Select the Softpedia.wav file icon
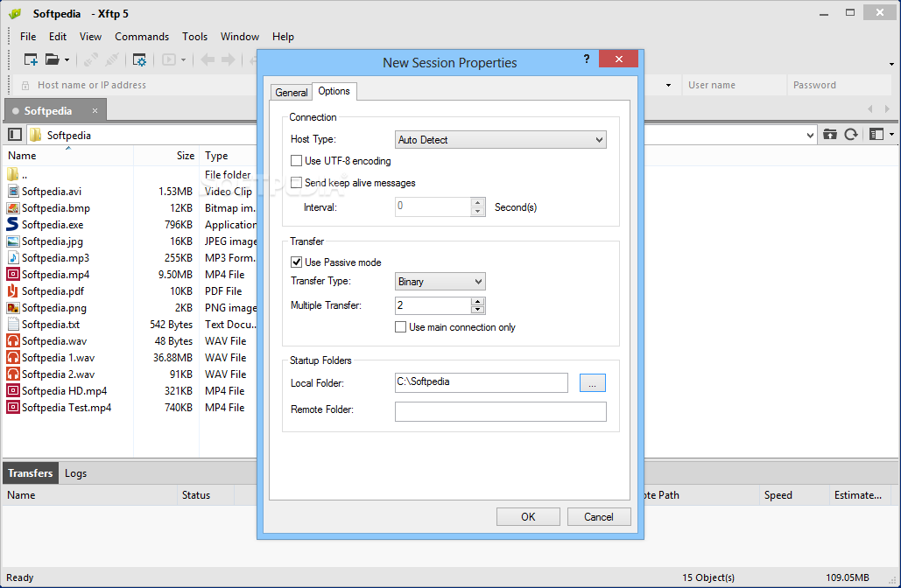 (x=13, y=340)
